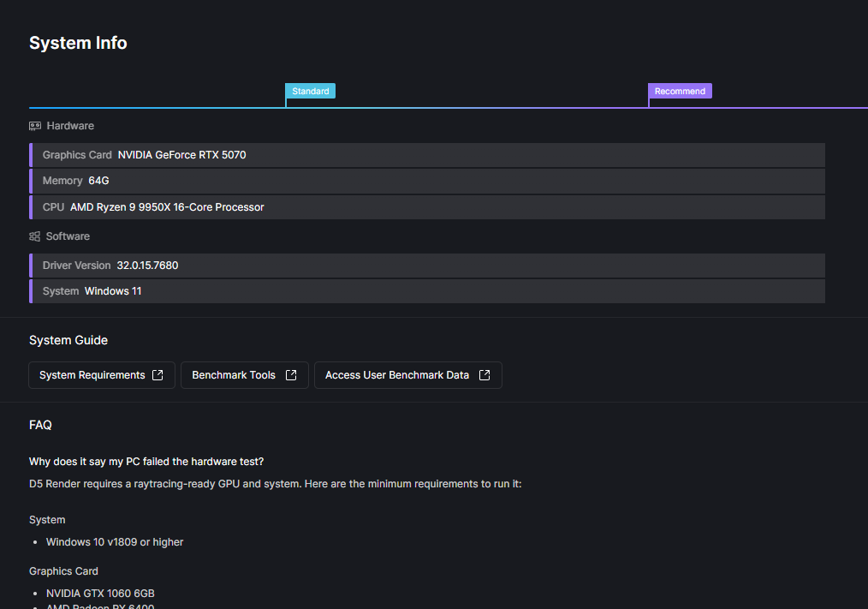Click the Software section icon

pyautogui.click(x=35, y=236)
